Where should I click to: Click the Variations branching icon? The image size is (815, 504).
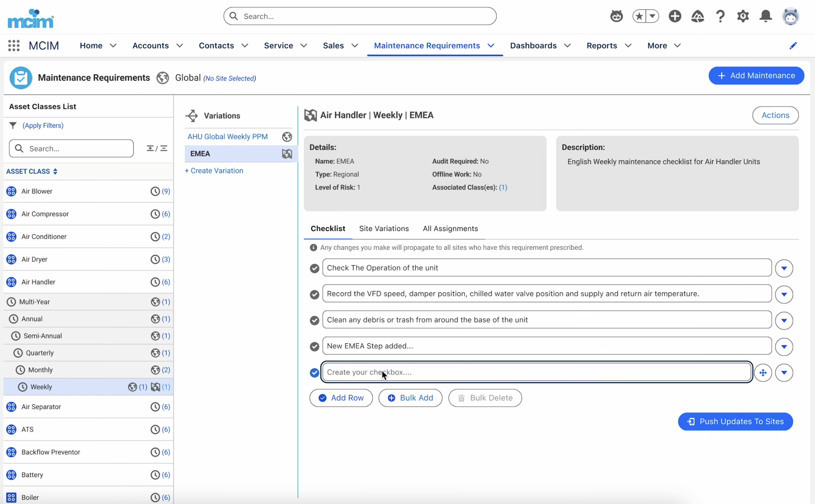(x=192, y=116)
